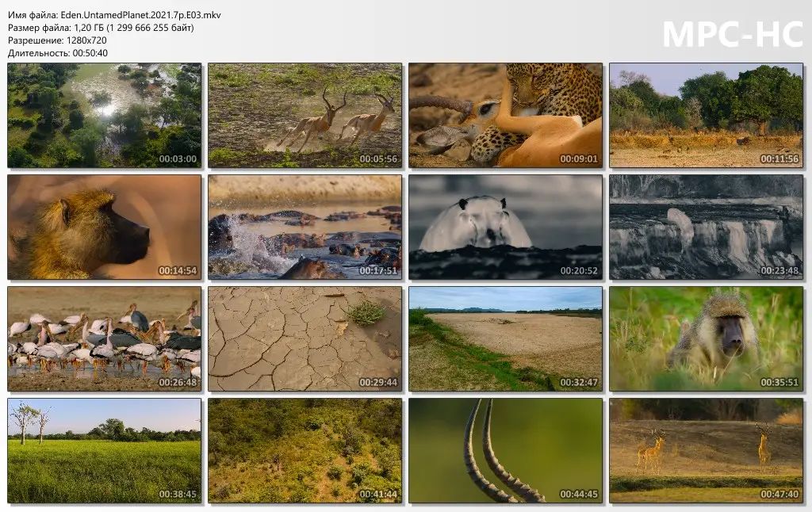812x512 pixels.
Task: Click the curved horns thumbnail at 00:44:45
Action: point(505,450)
